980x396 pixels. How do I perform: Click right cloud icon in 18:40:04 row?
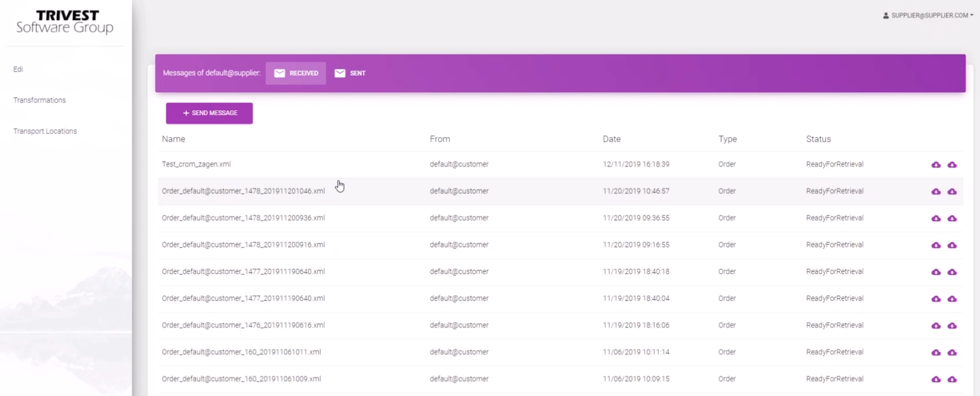click(x=952, y=299)
